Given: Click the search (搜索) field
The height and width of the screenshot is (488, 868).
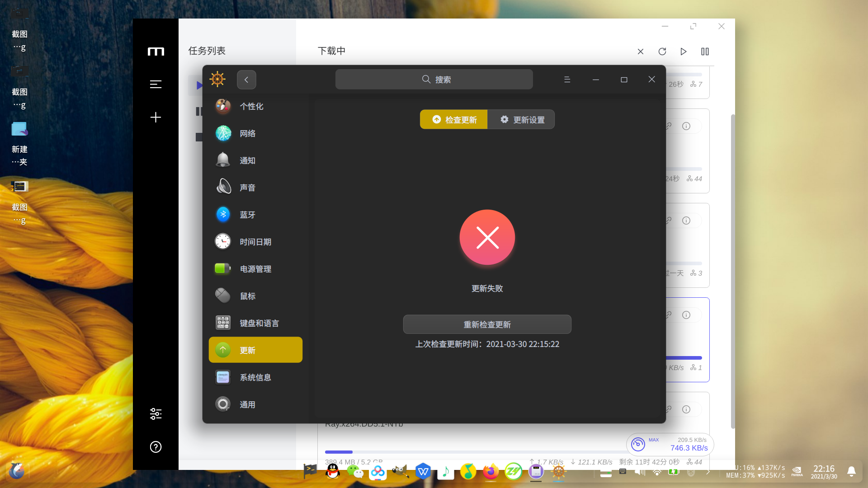Looking at the screenshot, I should point(434,80).
